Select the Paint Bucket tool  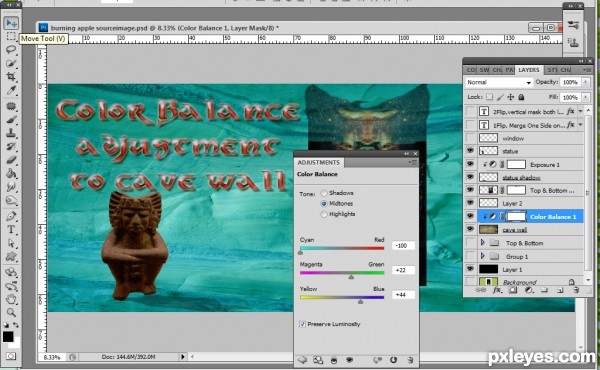click(x=11, y=173)
